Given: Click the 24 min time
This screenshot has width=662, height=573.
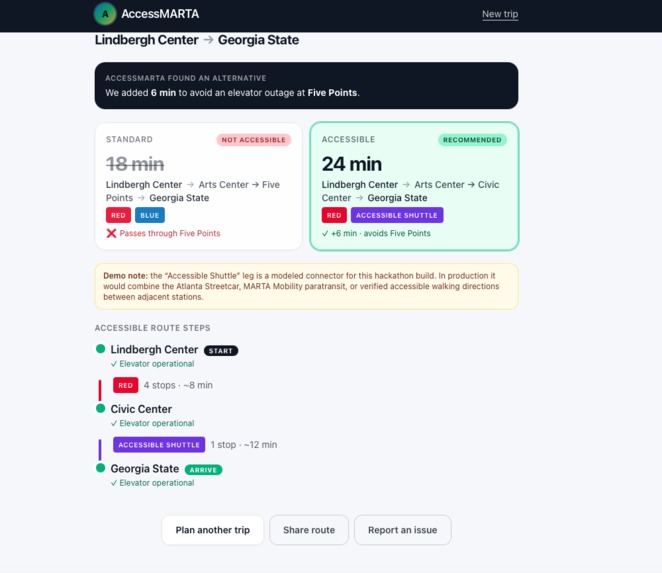Looking at the screenshot, I should [x=352, y=164].
